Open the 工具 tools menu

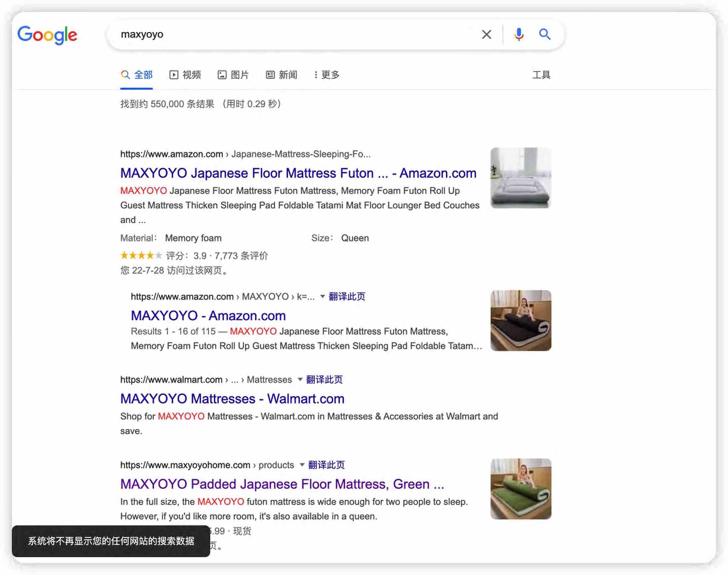point(542,74)
